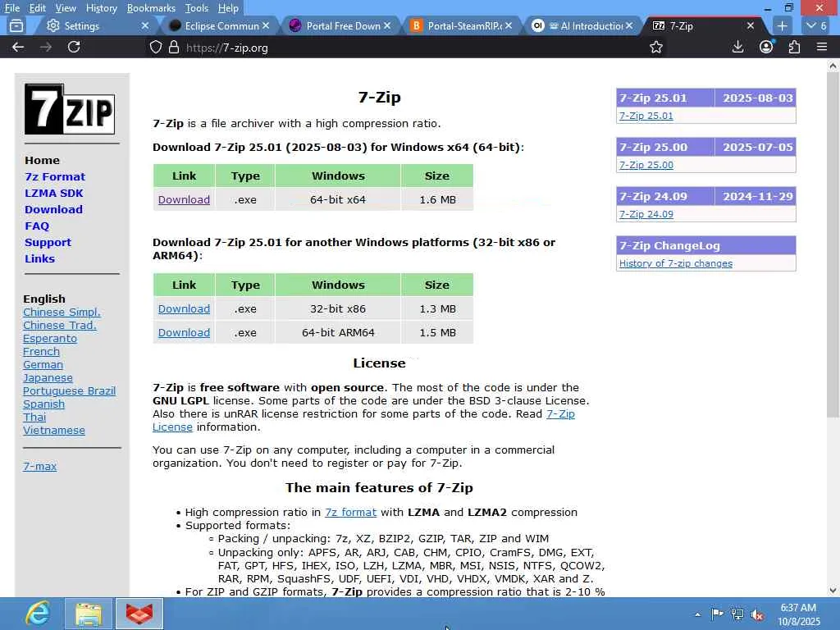Open a new tab with plus button
The width and height of the screenshot is (840, 630).
(782, 25)
